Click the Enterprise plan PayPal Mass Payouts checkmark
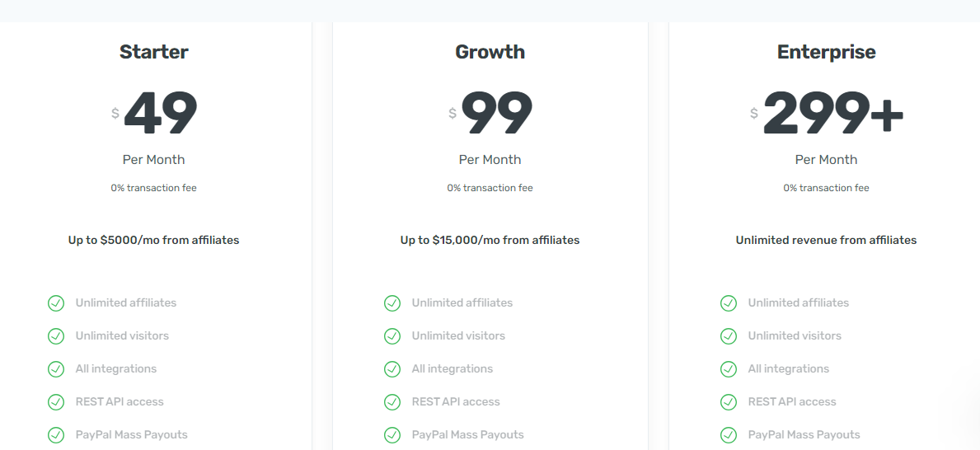The height and width of the screenshot is (450, 980). 729,435
